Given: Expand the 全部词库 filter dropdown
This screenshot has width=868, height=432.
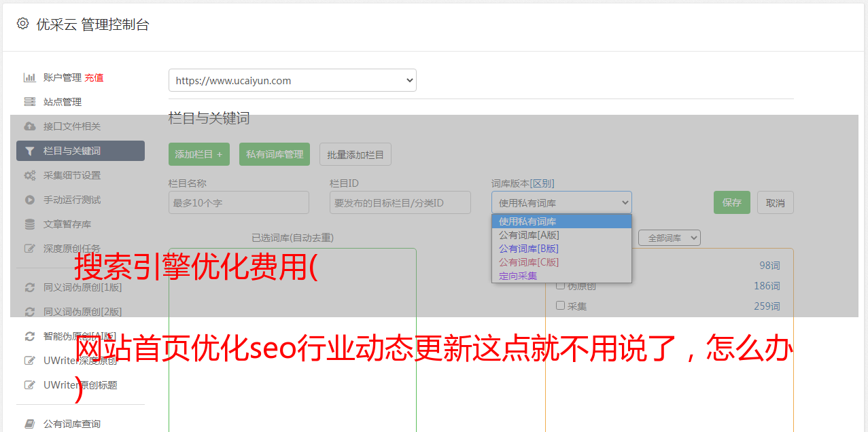Looking at the screenshot, I should coord(670,238).
